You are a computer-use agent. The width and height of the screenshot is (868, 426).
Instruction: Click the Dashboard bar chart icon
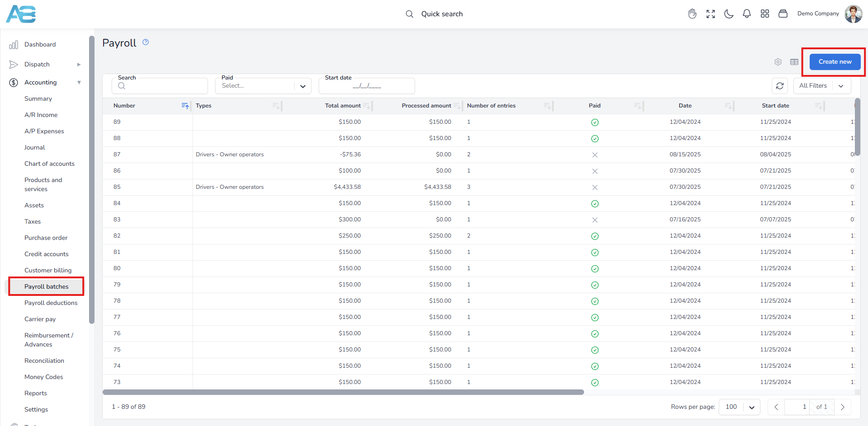[14, 45]
